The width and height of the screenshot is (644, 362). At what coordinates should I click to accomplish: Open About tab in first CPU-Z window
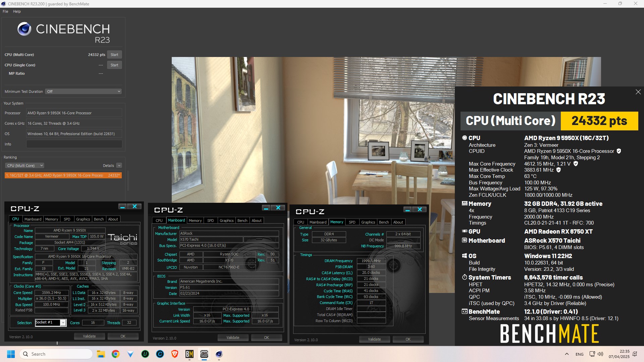[x=113, y=219]
